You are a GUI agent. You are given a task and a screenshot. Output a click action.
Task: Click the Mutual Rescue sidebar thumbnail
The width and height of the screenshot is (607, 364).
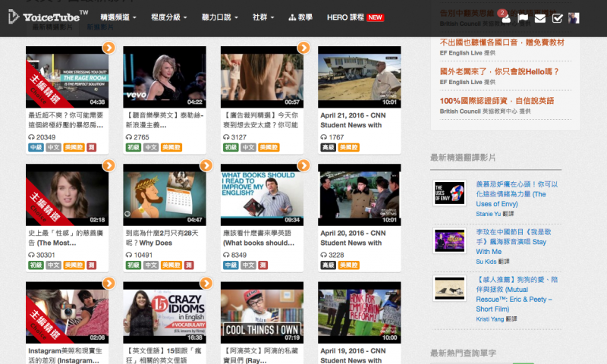pos(449,288)
